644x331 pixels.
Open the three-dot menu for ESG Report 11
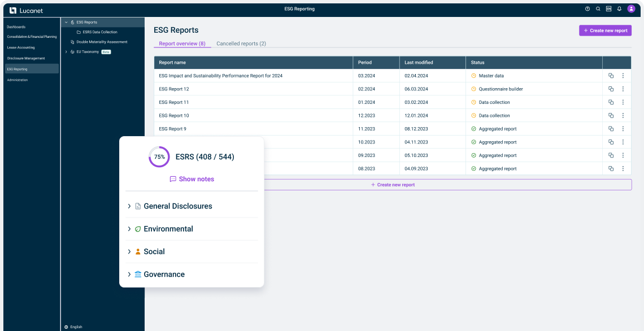coord(623,102)
